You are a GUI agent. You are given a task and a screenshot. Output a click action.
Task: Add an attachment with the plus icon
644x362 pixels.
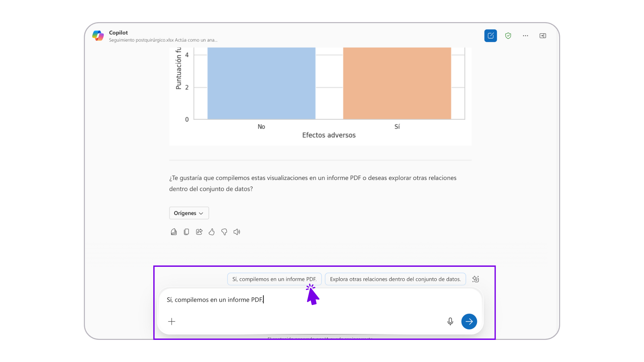[172, 321]
